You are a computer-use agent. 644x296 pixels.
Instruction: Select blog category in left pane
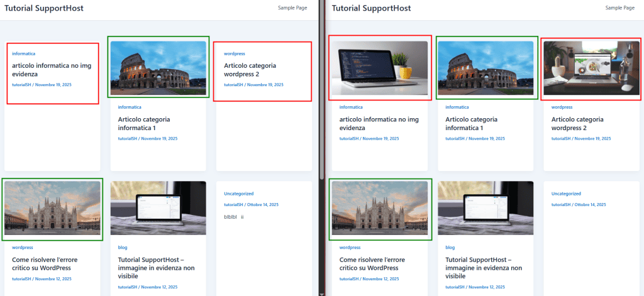(x=123, y=248)
